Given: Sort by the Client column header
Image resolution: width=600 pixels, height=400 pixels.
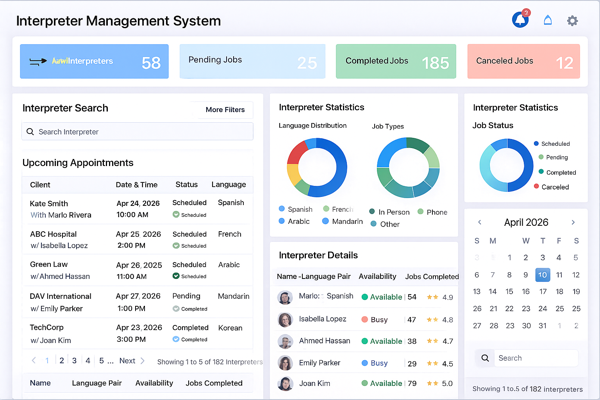Looking at the screenshot, I should tap(40, 184).
